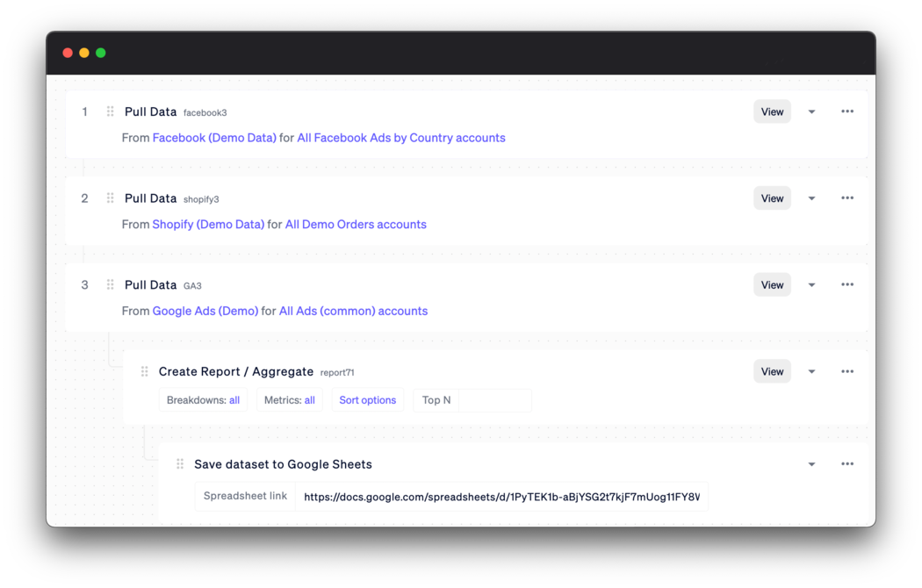Grab the drag handle for Pull Data facebook3
This screenshot has height=588, width=922.
coord(110,111)
